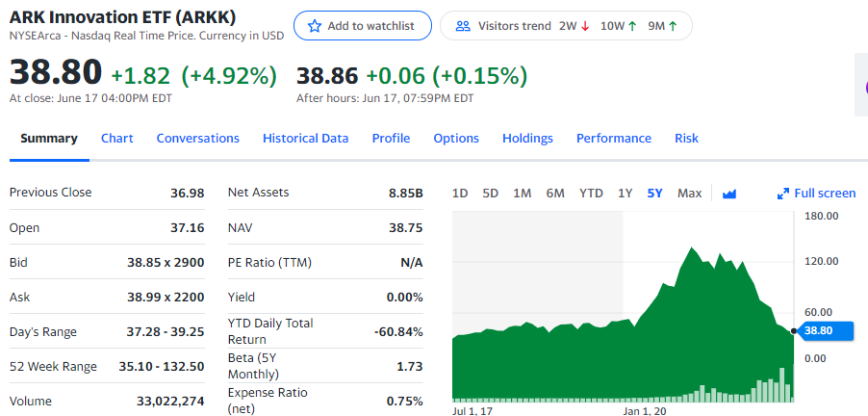This screenshot has height=416, width=868.
Task: Click the 10W visitors trend up arrow
Action: 632,26
